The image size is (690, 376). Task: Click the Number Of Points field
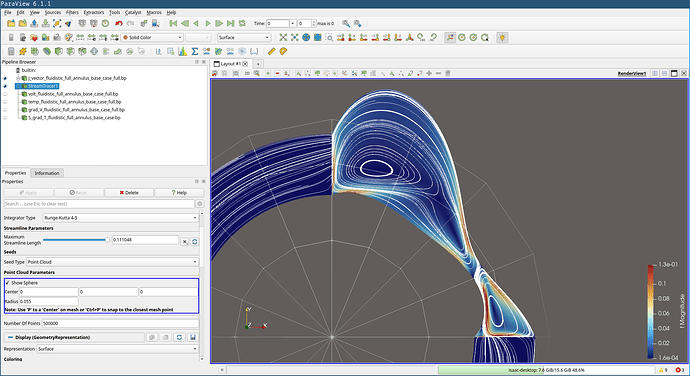120,323
